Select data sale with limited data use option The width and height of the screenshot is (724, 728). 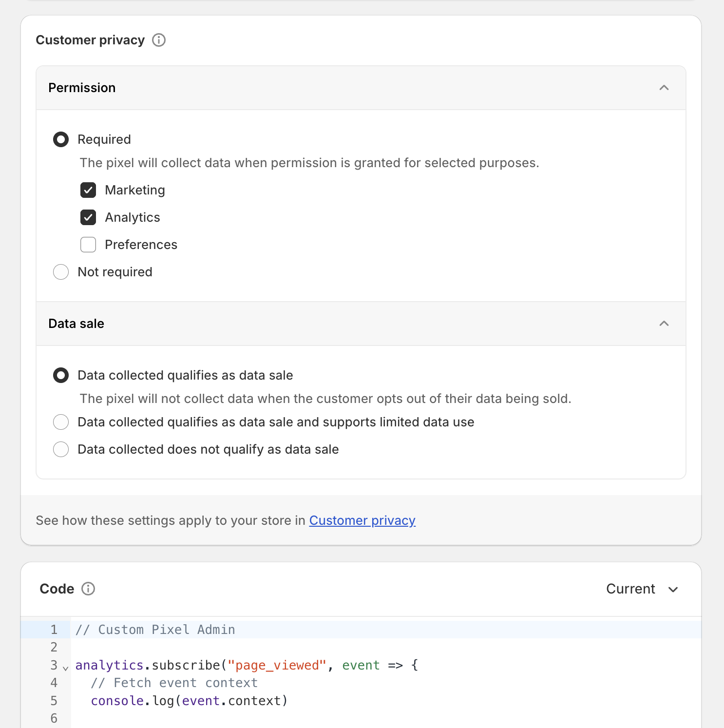coord(61,422)
